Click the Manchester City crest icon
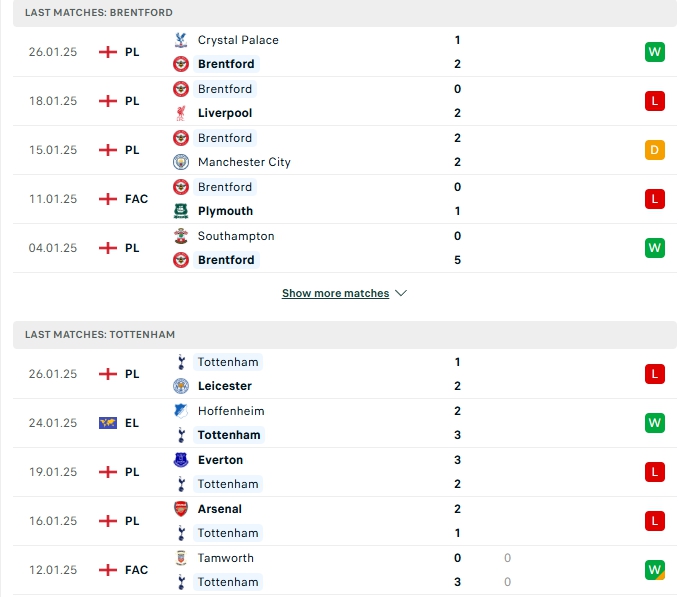The height and width of the screenshot is (597, 686). 181,162
